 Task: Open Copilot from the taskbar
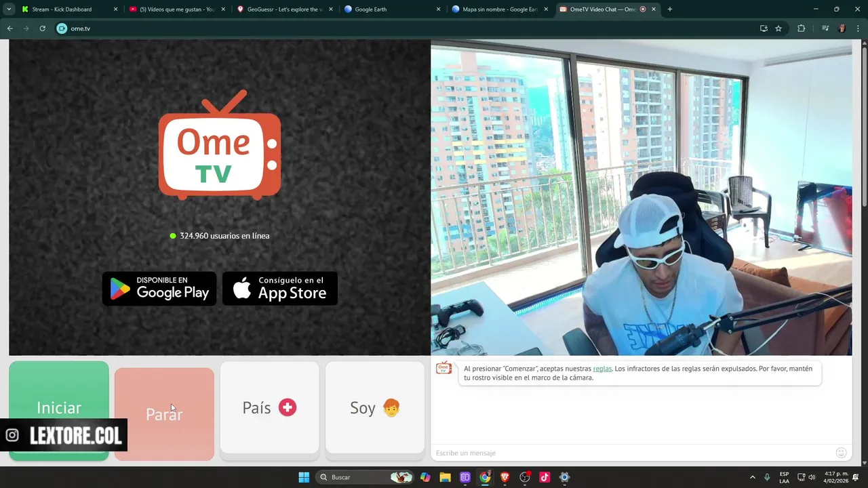coord(425,477)
